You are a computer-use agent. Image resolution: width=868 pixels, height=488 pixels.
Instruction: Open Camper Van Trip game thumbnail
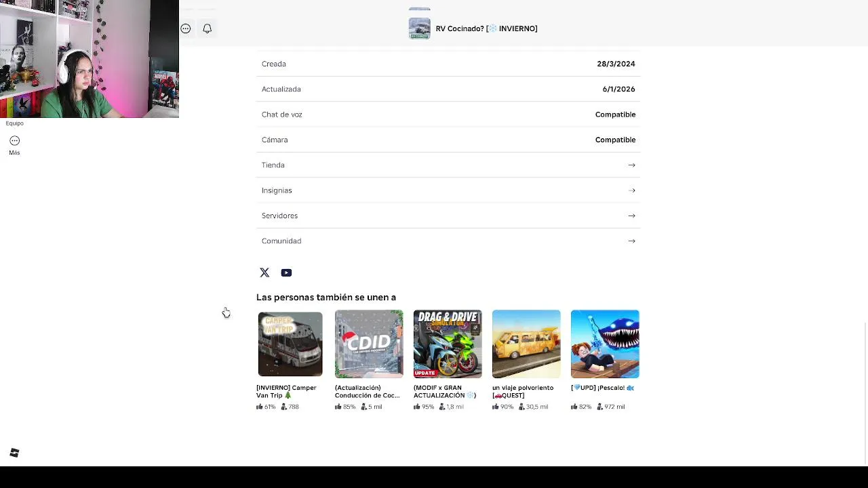point(290,344)
